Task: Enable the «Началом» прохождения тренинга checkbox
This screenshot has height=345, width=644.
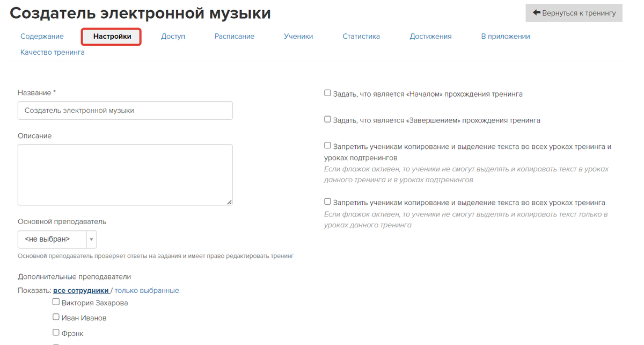Action: 327,93
